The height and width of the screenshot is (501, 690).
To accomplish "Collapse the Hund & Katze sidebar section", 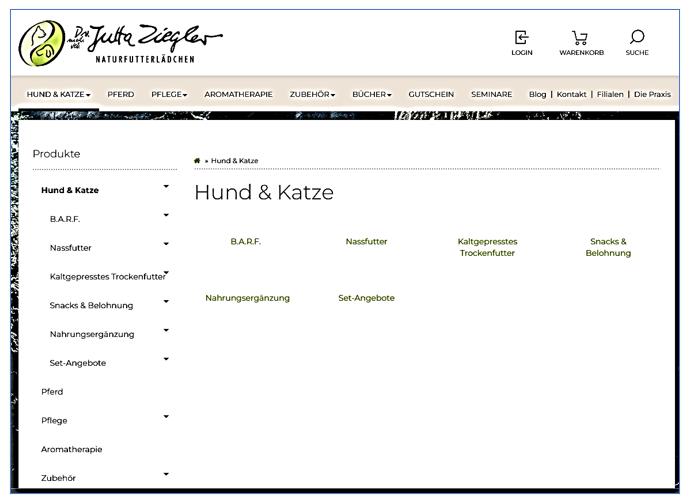I will coord(166,186).
